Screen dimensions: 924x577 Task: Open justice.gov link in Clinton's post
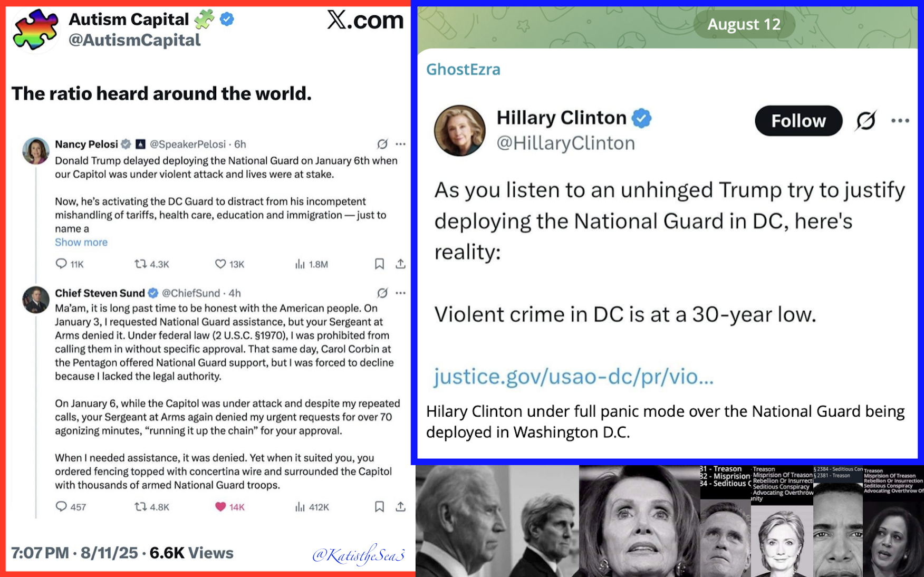(x=573, y=376)
